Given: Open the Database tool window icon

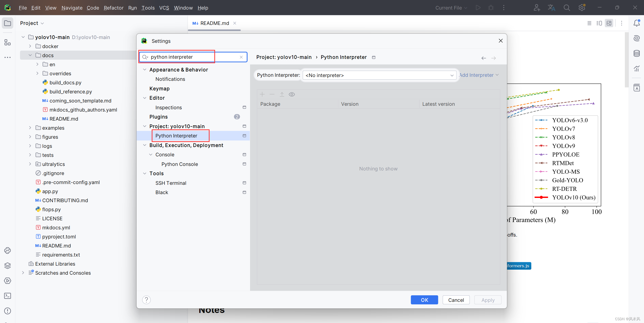Looking at the screenshot, I should (x=637, y=53).
